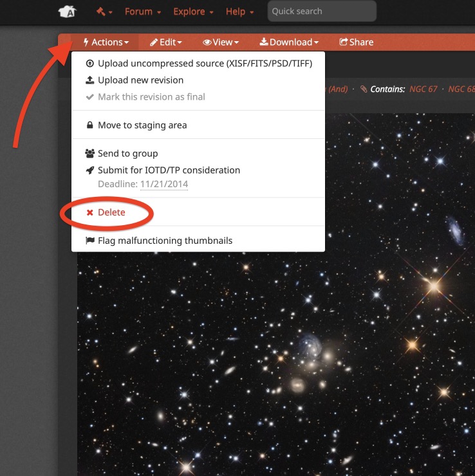Image resolution: width=475 pixels, height=476 pixels.
Task: Click the lock icon beside staging area
Action: click(x=89, y=125)
